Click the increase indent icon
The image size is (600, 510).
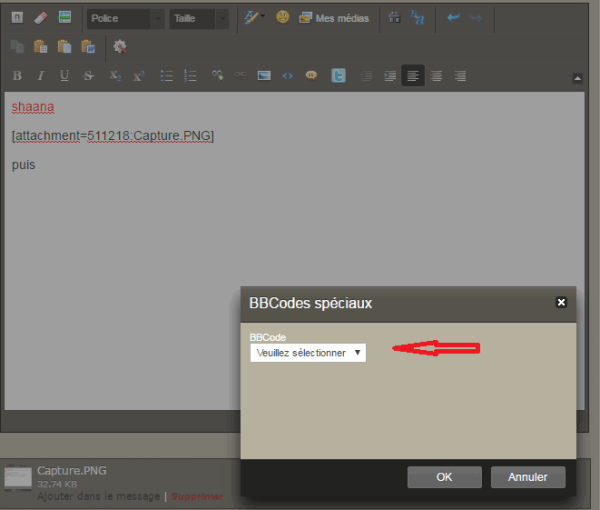pos(390,76)
